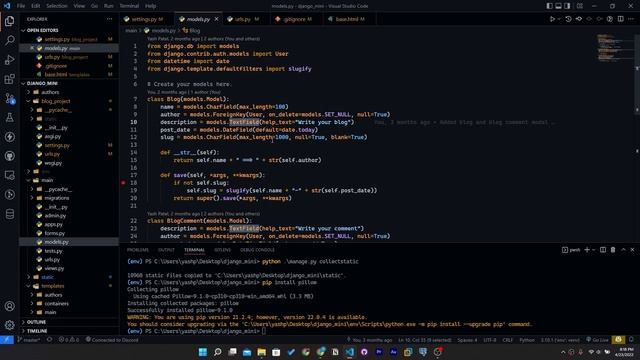
Task: Switch to the PROBLEMS panel tab
Action: (x=138, y=250)
